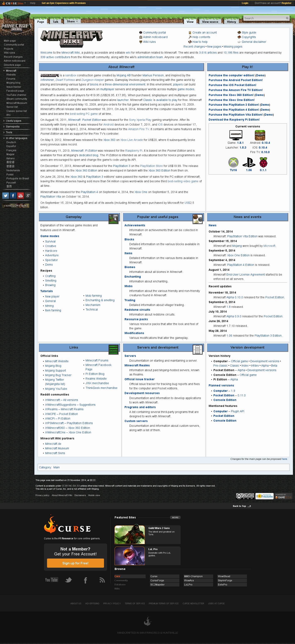The image size is (295, 644).
Task: Open the Curse Sites dropdown
Action: tap(14, 3)
